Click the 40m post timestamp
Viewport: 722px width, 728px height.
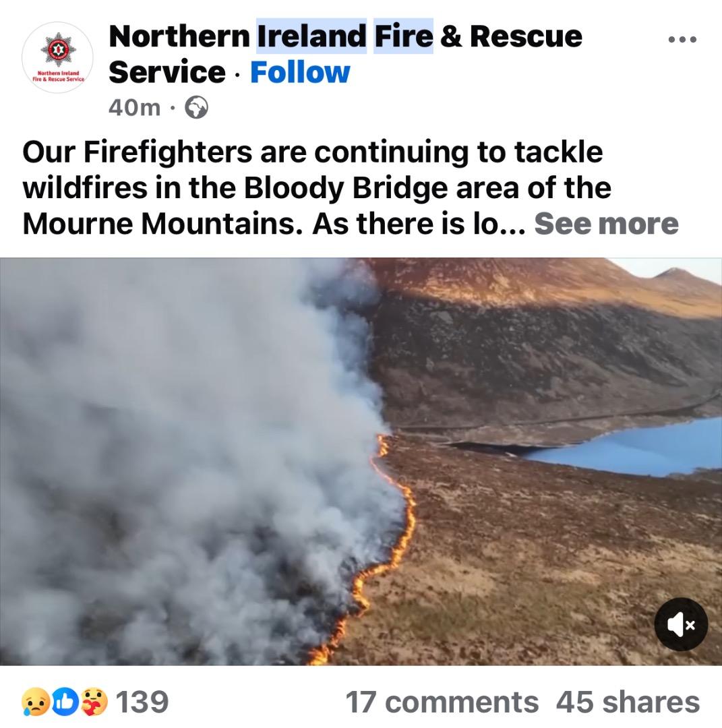[134, 108]
